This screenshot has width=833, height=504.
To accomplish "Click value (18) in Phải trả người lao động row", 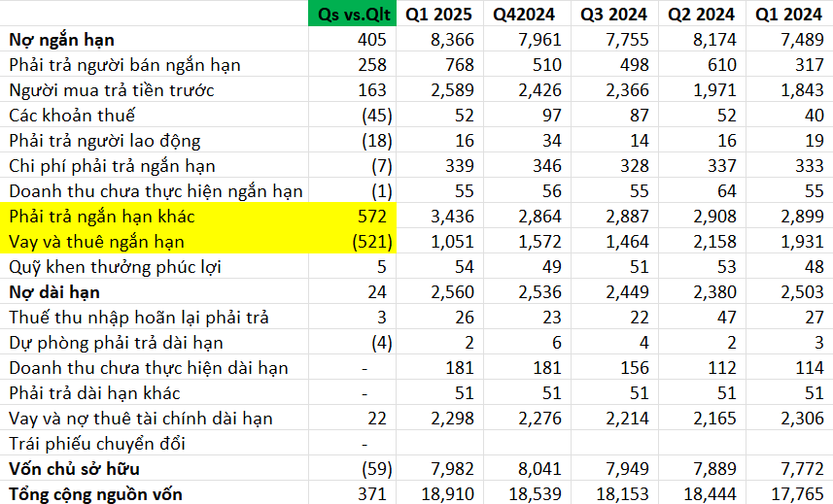I will click(x=377, y=141).
